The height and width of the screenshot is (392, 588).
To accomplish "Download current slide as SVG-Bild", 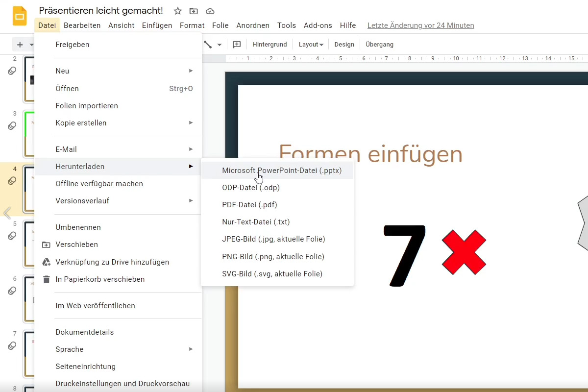I will point(277,274).
